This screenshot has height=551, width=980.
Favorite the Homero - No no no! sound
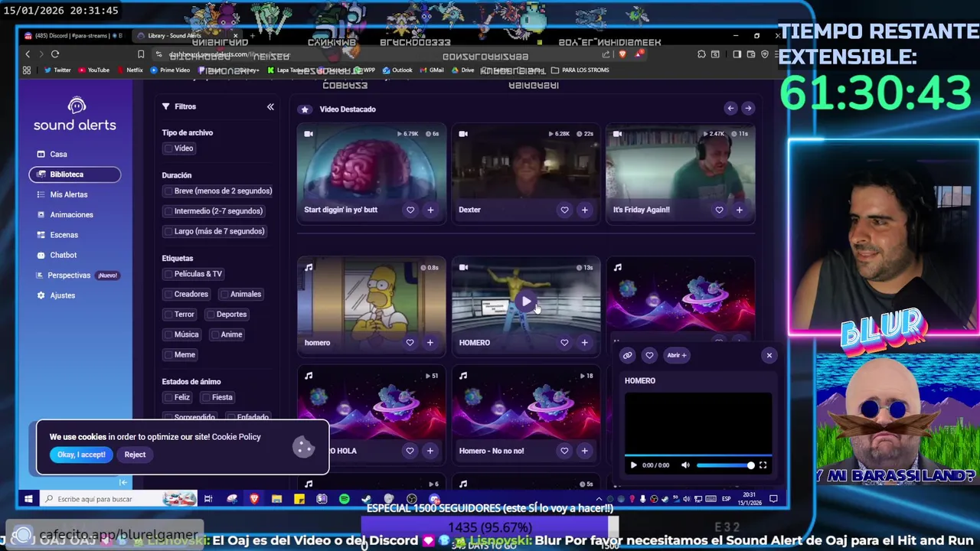pos(564,451)
